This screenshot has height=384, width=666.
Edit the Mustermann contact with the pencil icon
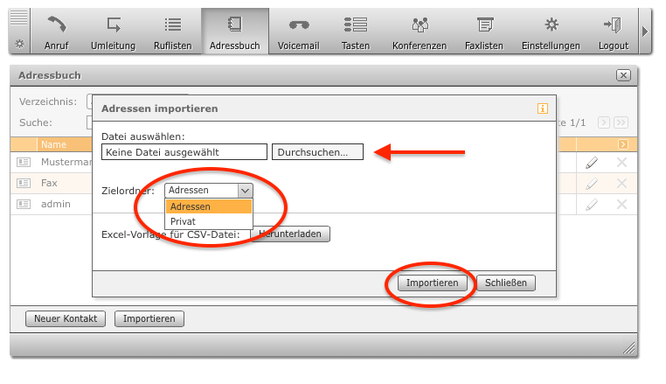coord(592,162)
